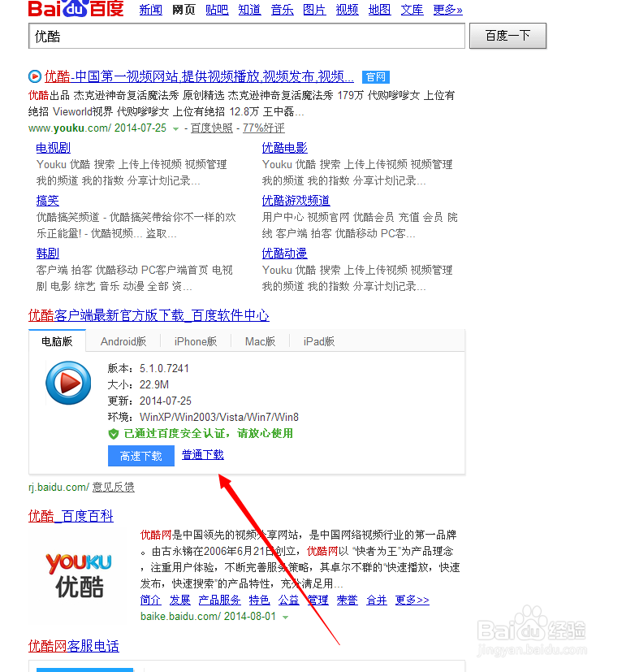Expand dropdown arrow after www.youku.com date
Image resolution: width=622 pixels, height=672 pixels.
point(175,128)
